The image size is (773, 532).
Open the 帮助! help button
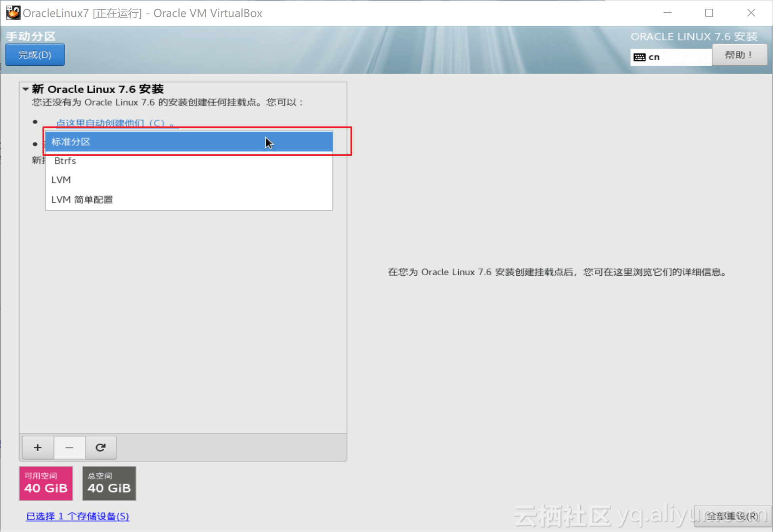coord(739,55)
